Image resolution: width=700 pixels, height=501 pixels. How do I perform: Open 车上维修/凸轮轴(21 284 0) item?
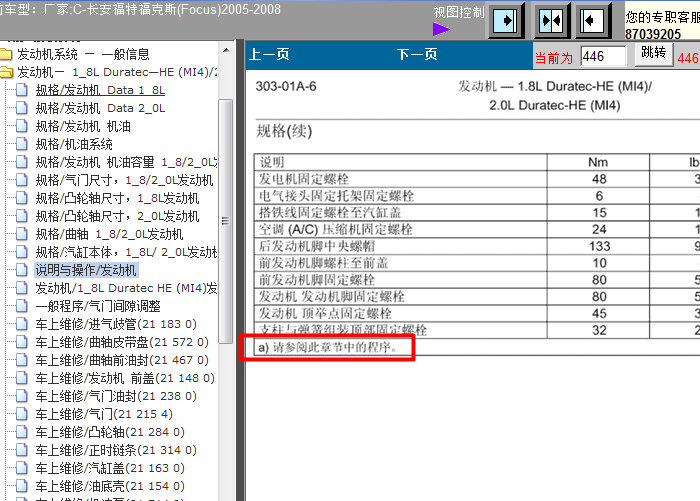[110, 432]
